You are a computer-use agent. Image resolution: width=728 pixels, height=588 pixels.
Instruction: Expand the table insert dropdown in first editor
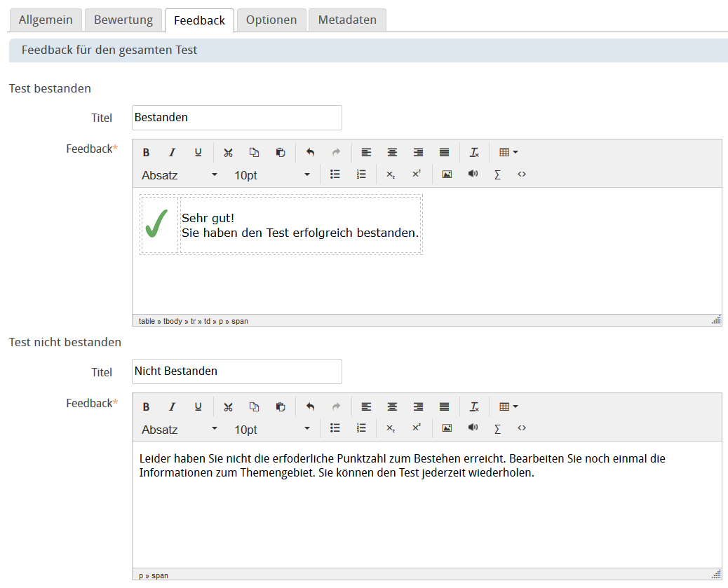coord(508,153)
